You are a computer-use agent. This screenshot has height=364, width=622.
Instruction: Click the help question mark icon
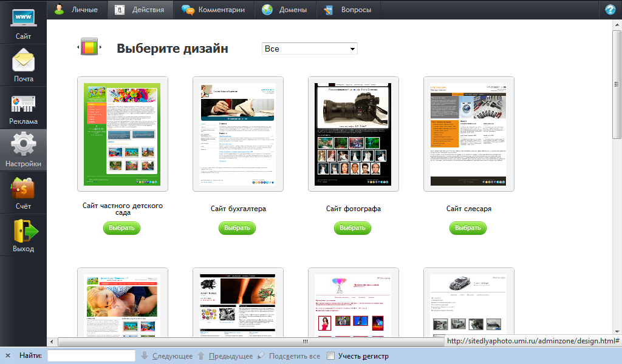(x=610, y=10)
